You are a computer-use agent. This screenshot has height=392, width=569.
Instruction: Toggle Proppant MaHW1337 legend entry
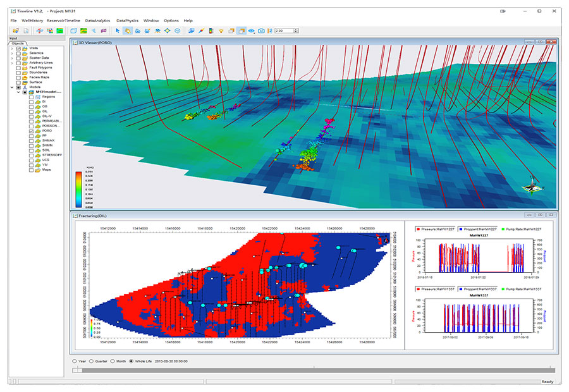pyautogui.click(x=477, y=290)
